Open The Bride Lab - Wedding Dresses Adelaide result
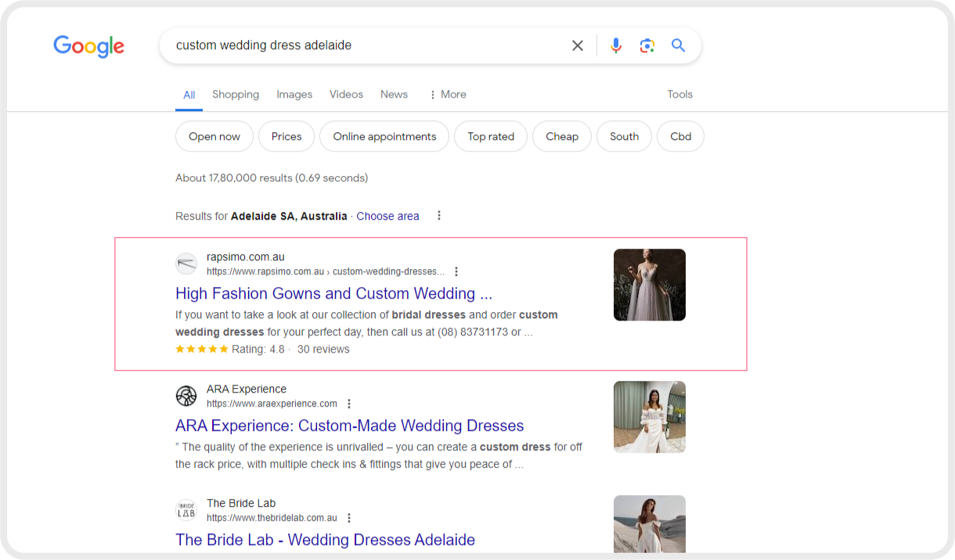The width and height of the screenshot is (955, 560). [x=325, y=540]
